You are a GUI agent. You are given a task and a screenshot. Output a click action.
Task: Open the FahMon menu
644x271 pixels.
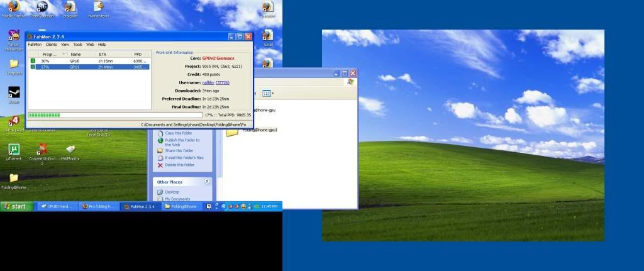pos(35,45)
